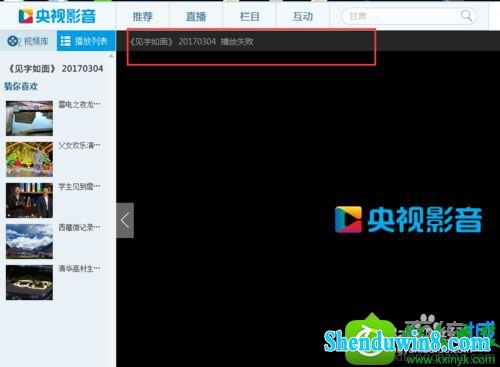Image resolution: width=500 pixels, height=367 pixels.
Task: Open the 清华高材生 video thumbnail
Action: 29,282
